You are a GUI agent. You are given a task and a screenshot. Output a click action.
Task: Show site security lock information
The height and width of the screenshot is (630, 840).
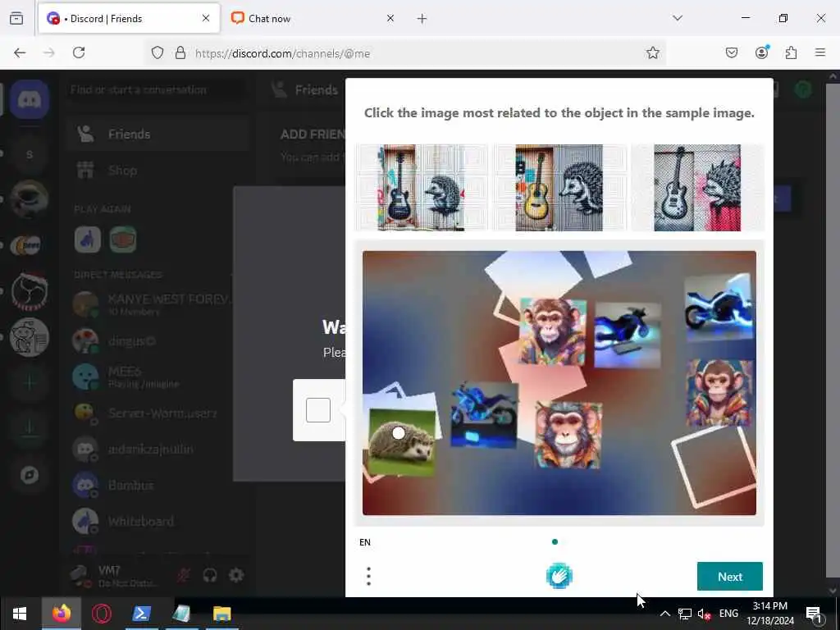180,53
